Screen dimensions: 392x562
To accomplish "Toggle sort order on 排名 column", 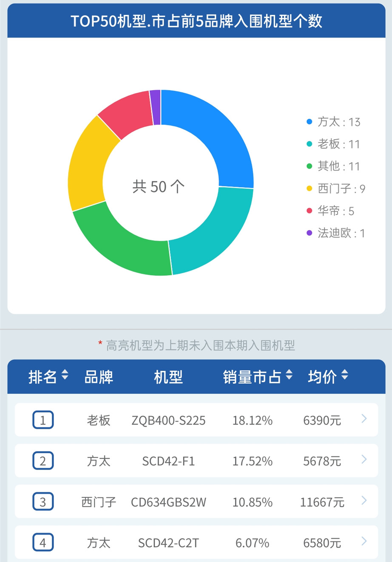I will pyautogui.click(x=64, y=376).
